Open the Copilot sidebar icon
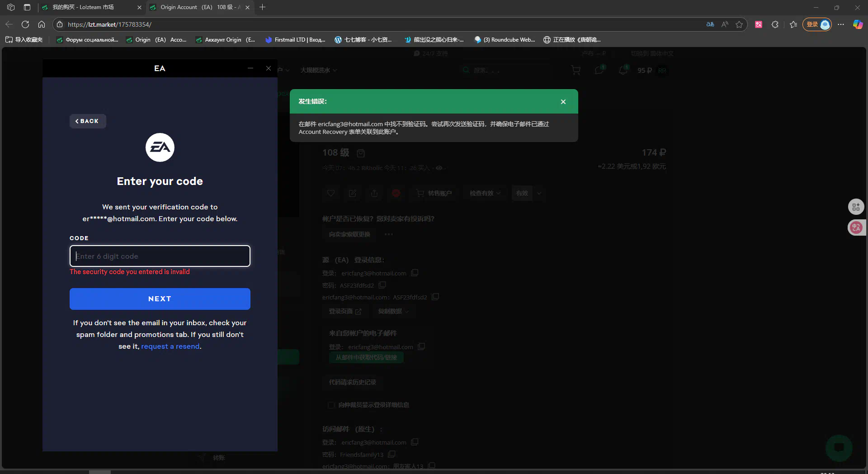This screenshot has height=474, width=868. point(858,24)
